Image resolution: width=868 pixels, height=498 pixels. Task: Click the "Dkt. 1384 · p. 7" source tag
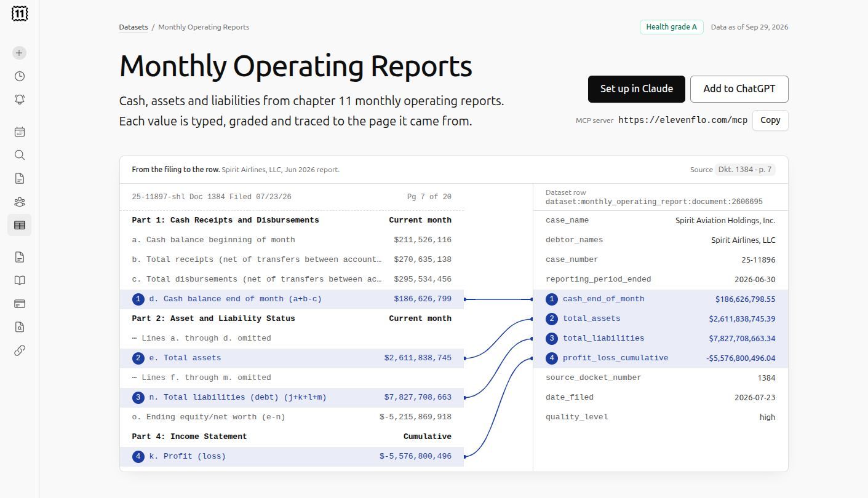point(744,170)
